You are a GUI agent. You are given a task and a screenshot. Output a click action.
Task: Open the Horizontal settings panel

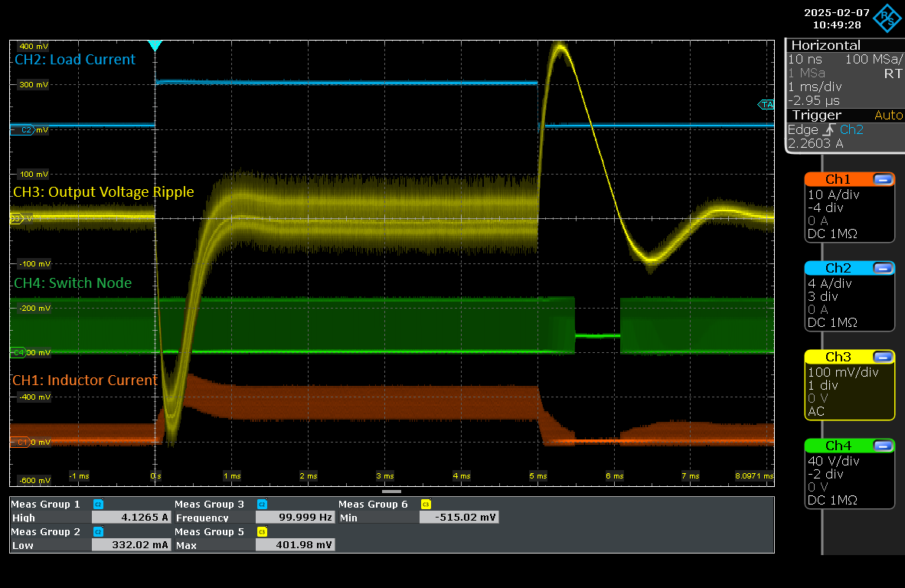pyautogui.click(x=825, y=45)
